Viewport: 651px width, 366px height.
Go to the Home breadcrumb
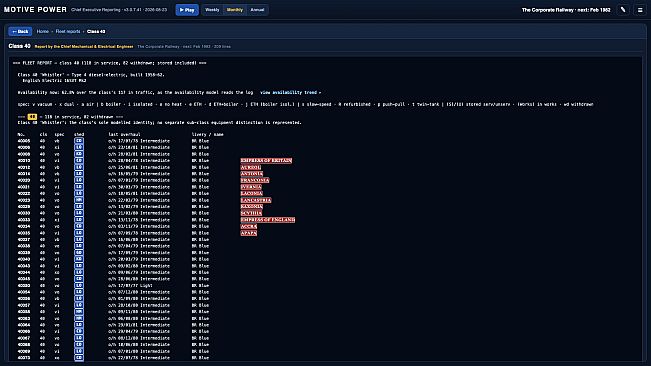click(42, 32)
